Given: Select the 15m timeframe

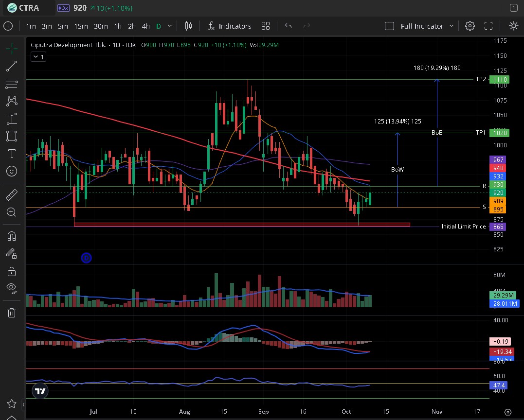Looking at the screenshot, I should click(81, 26).
